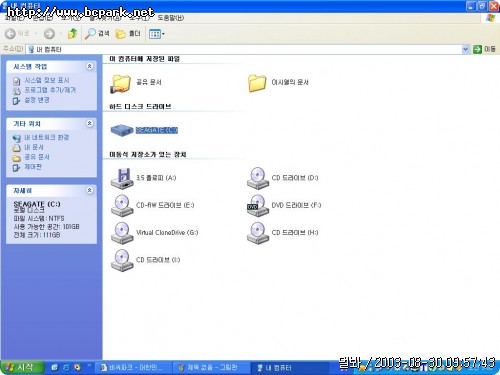Image resolution: width=500 pixels, height=375 pixels.
Task: Click the 내 컴퓨터 address field
Action: 244,49
